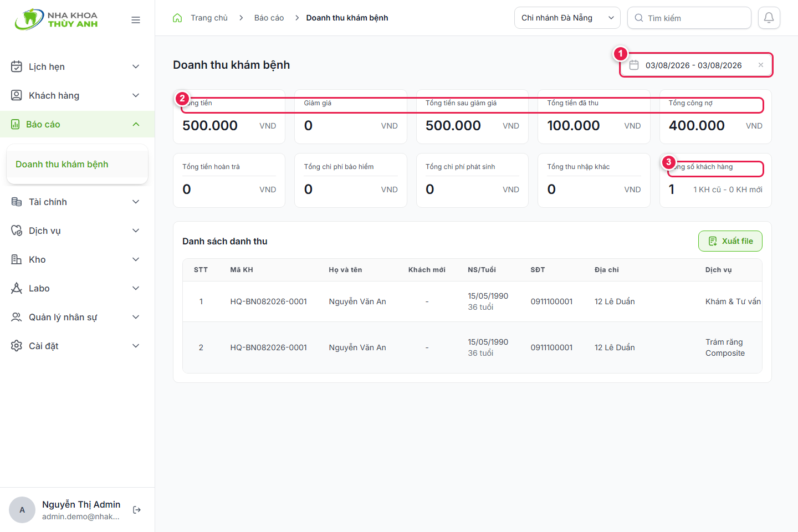Click the Nha Khoa Thùy Anh logo
The height and width of the screenshot is (532, 798).
(57, 19)
